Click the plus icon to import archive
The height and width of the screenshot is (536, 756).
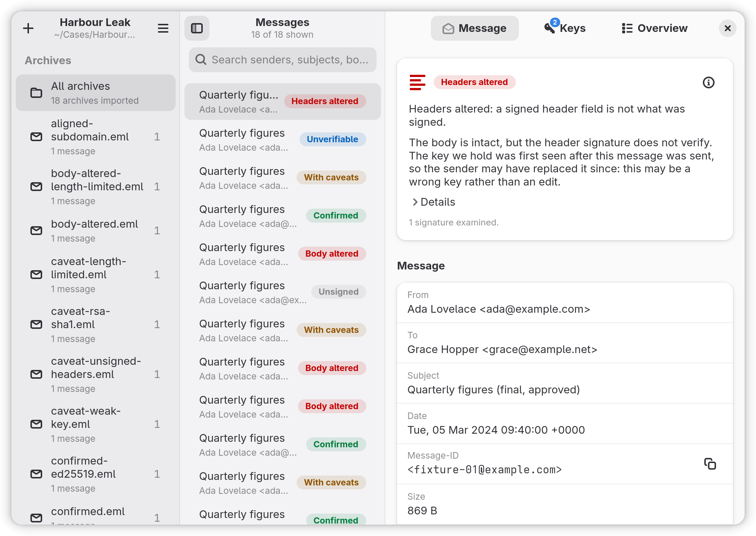point(28,28)
